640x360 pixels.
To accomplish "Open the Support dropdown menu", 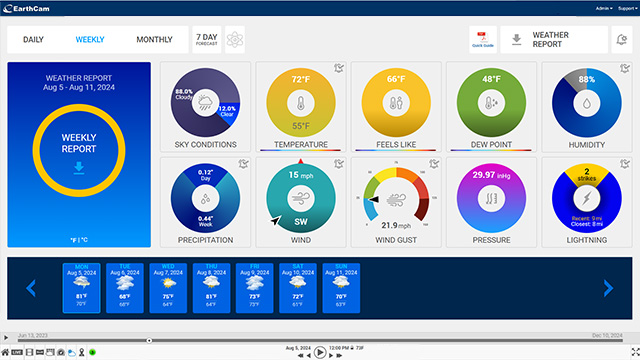I will (x=627, y=8).
